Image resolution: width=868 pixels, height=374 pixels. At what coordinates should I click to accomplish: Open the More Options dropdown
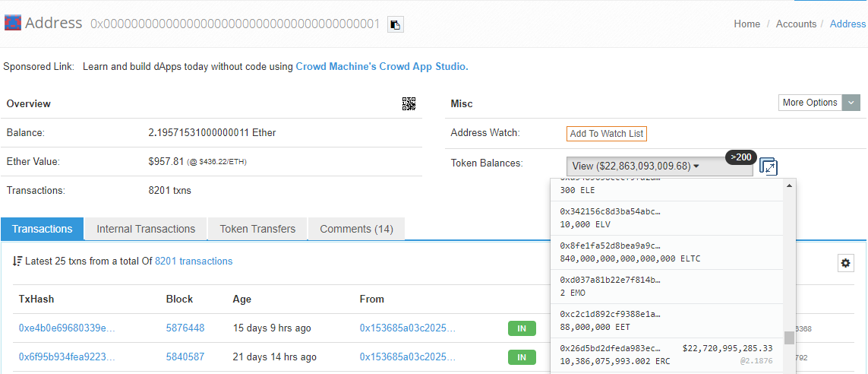tap(819, 103)
